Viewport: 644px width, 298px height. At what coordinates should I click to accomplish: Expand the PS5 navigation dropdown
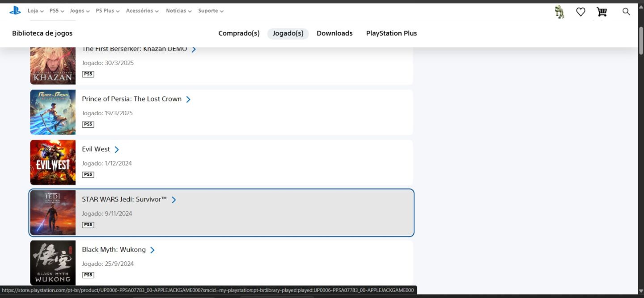57,11
